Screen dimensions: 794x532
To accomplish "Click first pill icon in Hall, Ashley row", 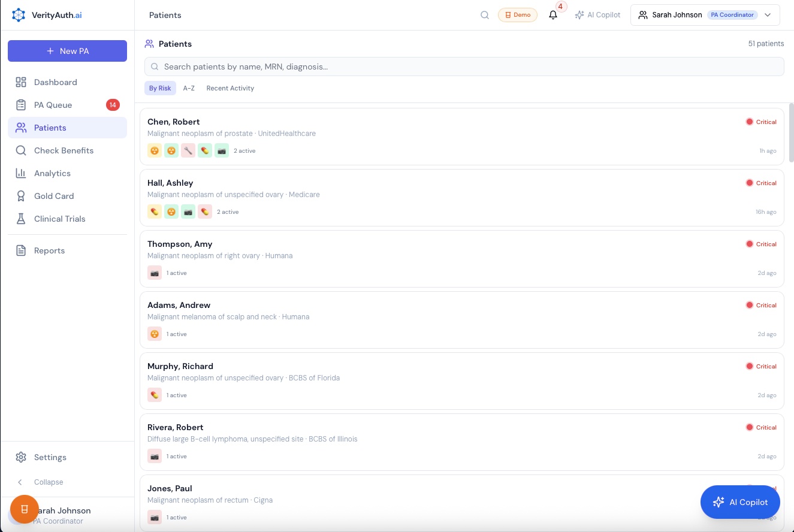I will [155, 212].
